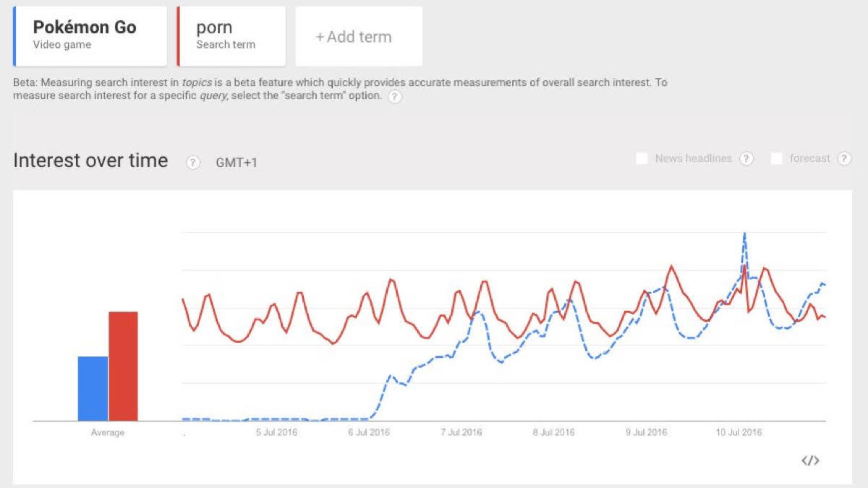Click help icon beside forecast option
This screenshot has width=868, height=488.
(844, 159)
